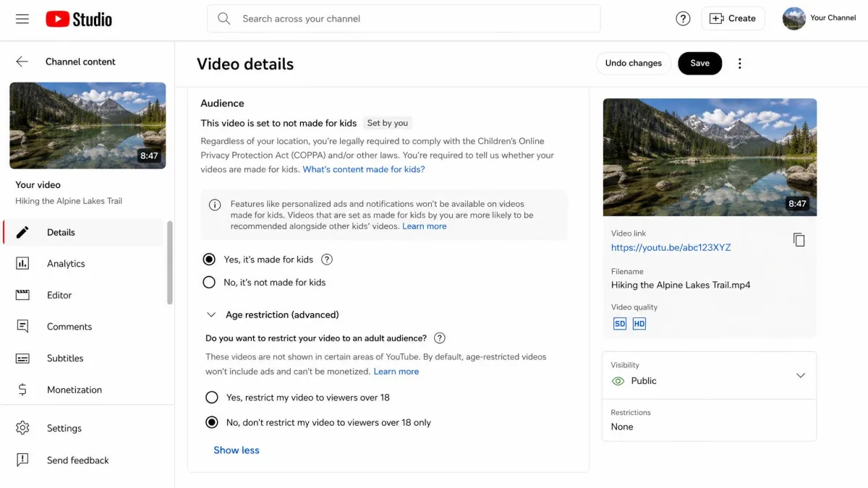Go back using the Channel content arrow
The width and height of the screenshot is (868, 488).
tap(22, 61)
